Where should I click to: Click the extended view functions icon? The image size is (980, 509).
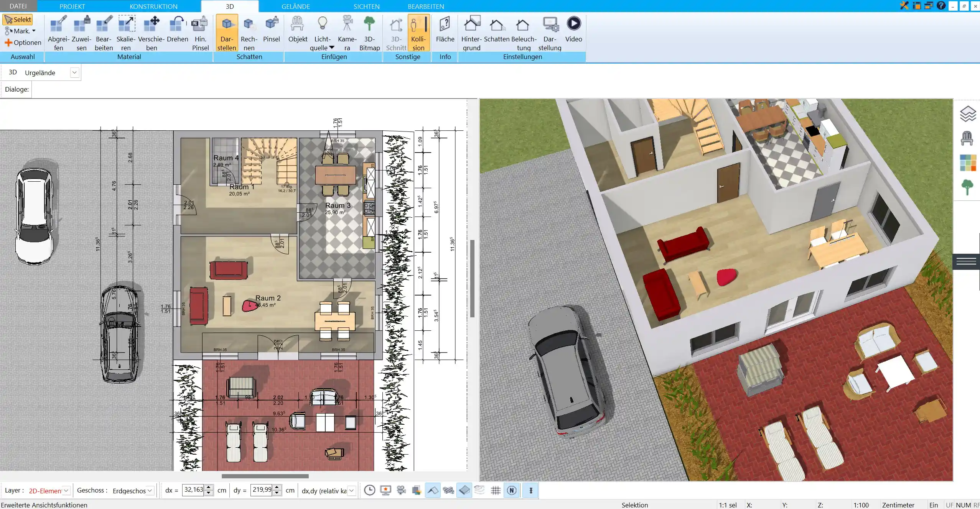[x=531, y=490]
